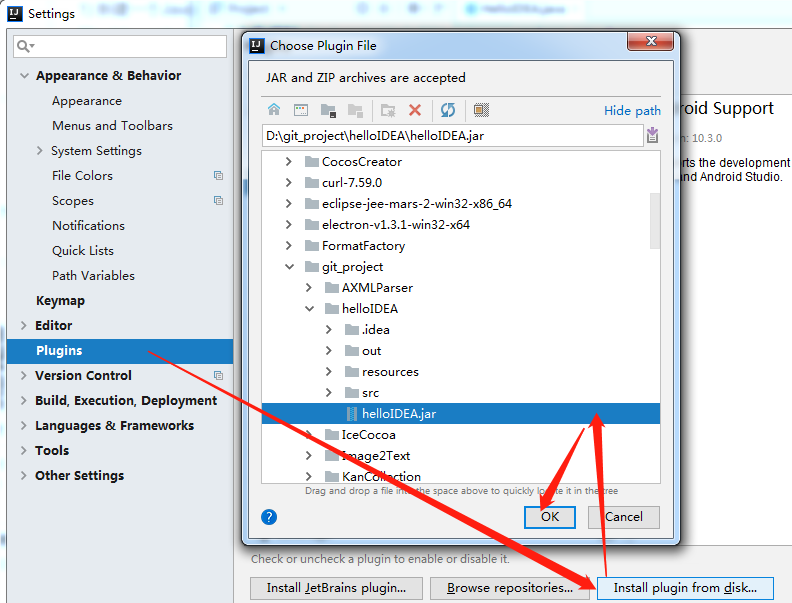Click helloIDEA.jar file icon in tree
The width and height of the screenshot is (792, 603).
point(352,414)
